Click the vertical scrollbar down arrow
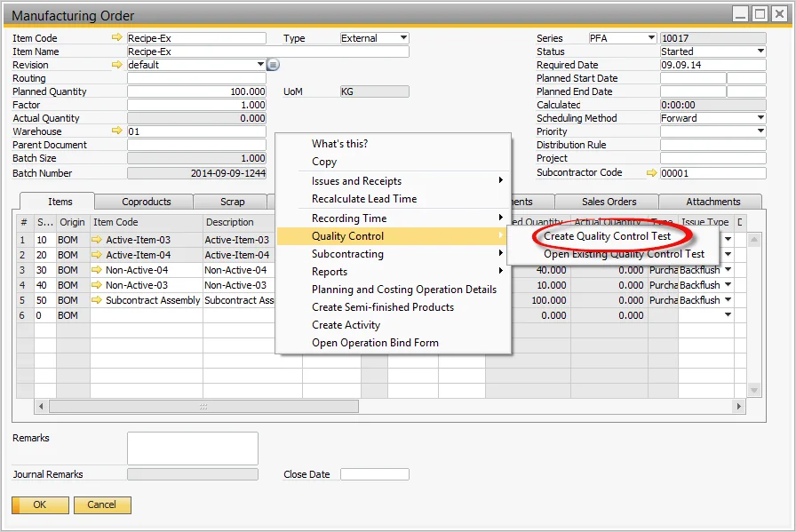 [x=754, y=390]
